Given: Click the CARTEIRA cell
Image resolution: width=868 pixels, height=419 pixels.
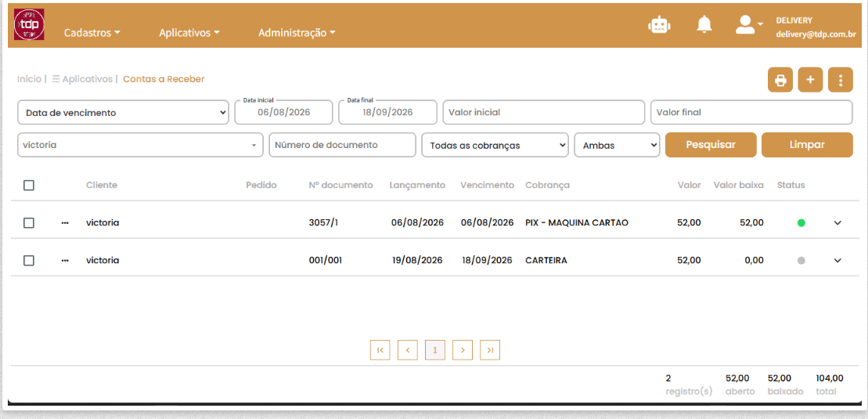Looking at the screenshot, I should (546, 261).
